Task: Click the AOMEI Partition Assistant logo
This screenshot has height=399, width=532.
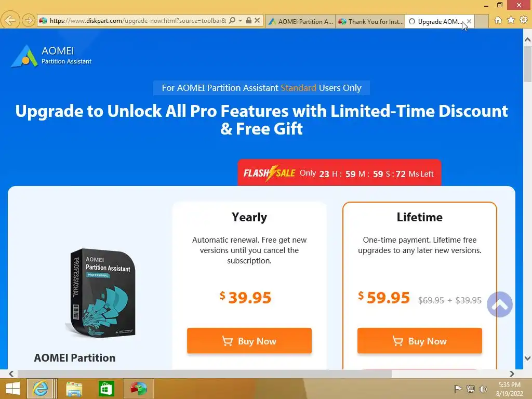Action: [x=51, y=56]
